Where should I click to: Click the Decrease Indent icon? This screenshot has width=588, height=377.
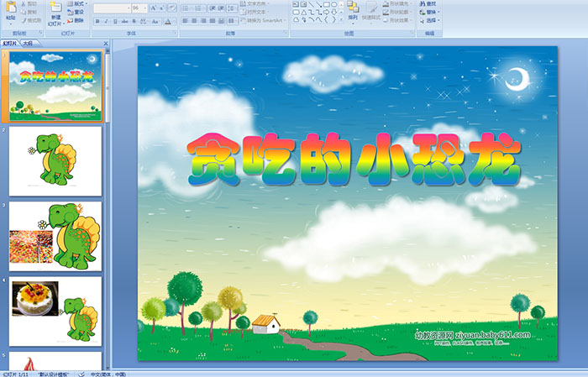click(x=213, y=8)
